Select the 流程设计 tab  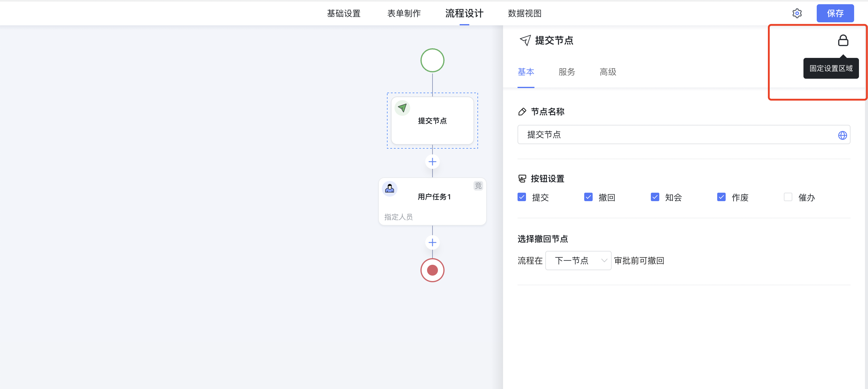click(464, 14)
